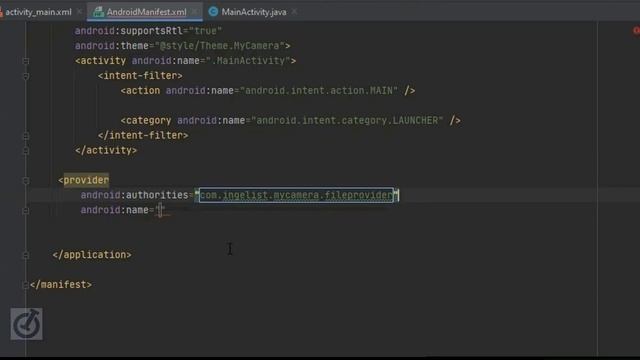This screenshot has height=360, width=640.
Task: Click the category tag
Action: 146,120
